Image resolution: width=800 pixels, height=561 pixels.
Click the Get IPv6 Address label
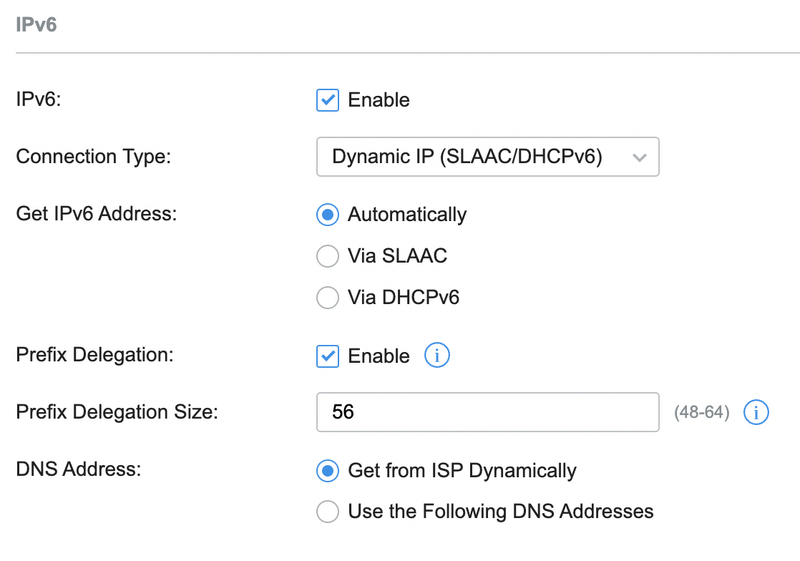(96, 214)
